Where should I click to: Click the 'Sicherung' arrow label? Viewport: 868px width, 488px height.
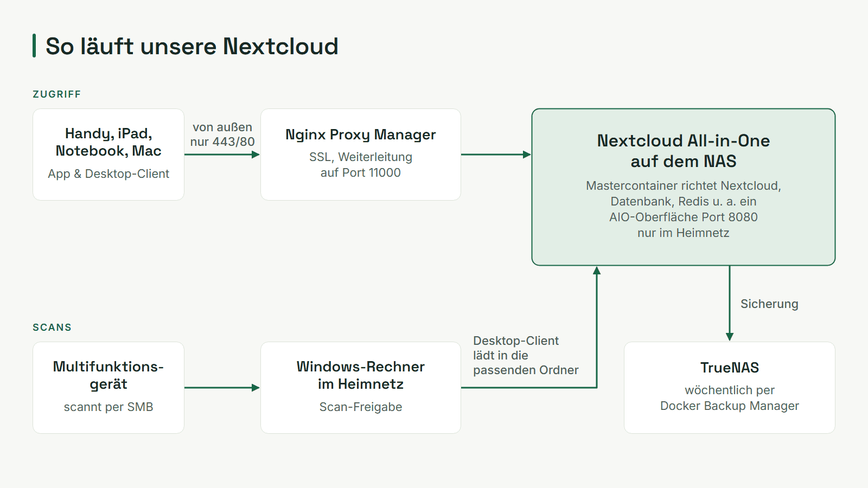(x=769, y=304)
